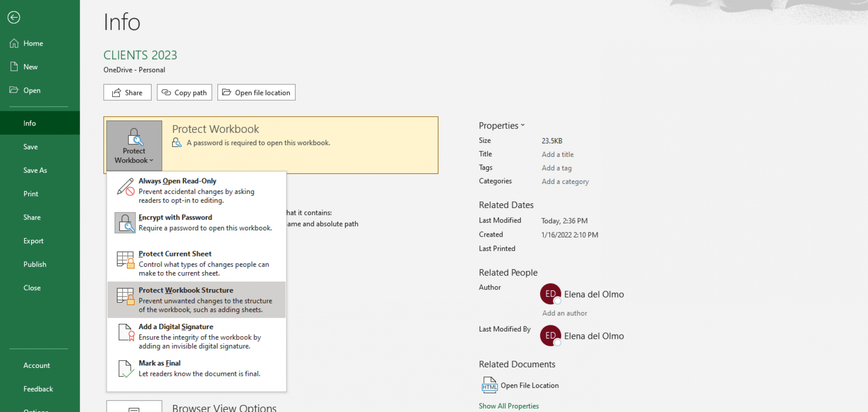
Task: Expand the Properties dropdown
Action: pyautogui.click(x=501, y=126)
